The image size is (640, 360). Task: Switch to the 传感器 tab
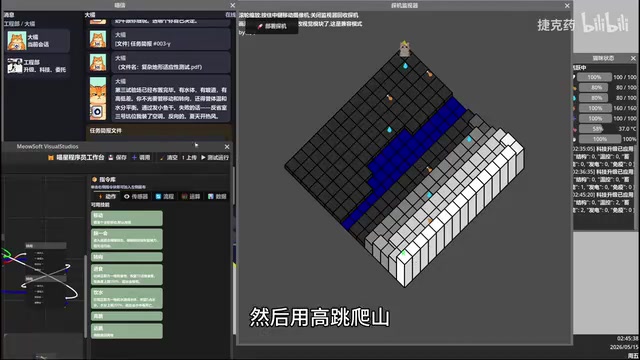click(x=136, y=196)
